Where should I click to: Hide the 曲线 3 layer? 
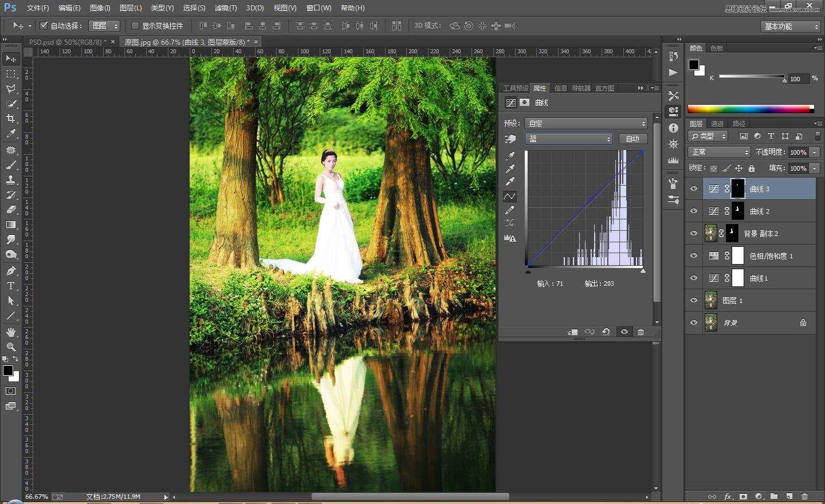coord(694,189)
